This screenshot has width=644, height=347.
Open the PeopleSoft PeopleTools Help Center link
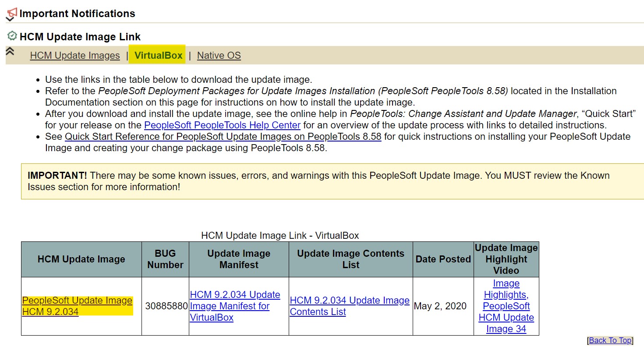click(222, 125)
